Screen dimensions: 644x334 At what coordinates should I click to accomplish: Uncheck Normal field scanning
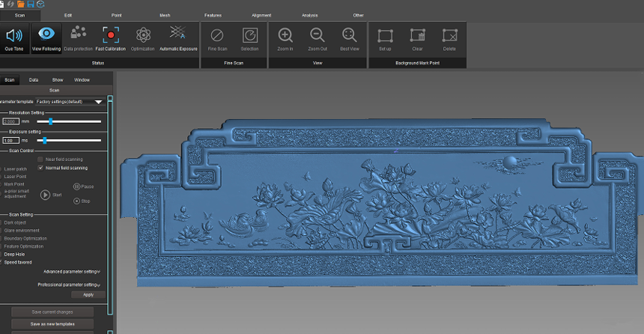(40, 168)
